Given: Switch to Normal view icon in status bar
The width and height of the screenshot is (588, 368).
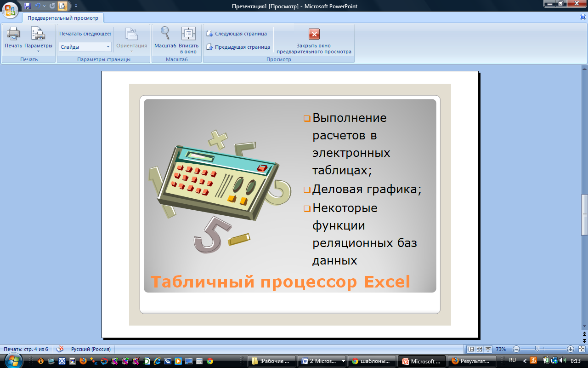Looking at the screenshot, I should click(471, 349).
